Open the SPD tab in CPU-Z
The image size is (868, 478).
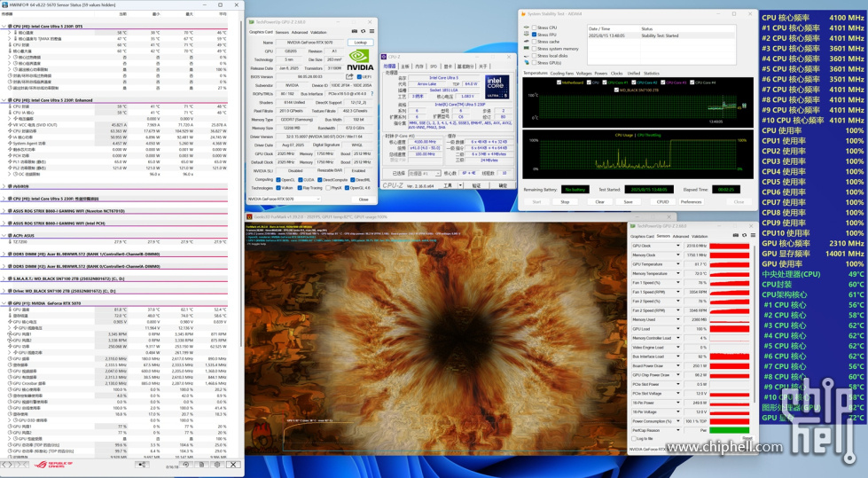434,67
